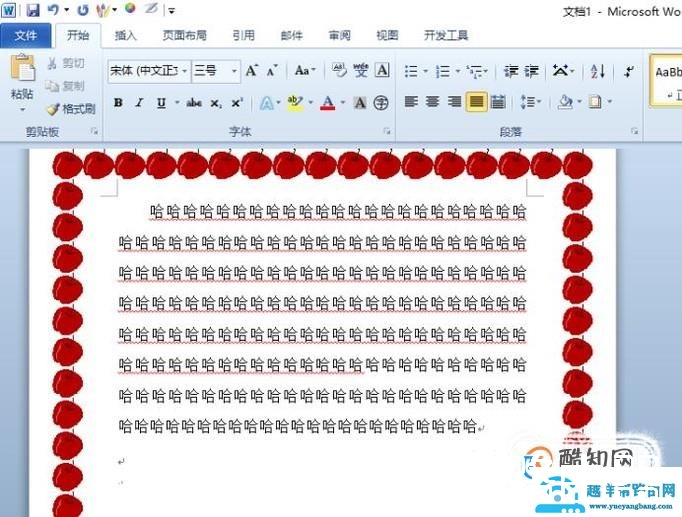Click the Phonetic Guide 文 icon
The image size is (682, 517).
361,70
